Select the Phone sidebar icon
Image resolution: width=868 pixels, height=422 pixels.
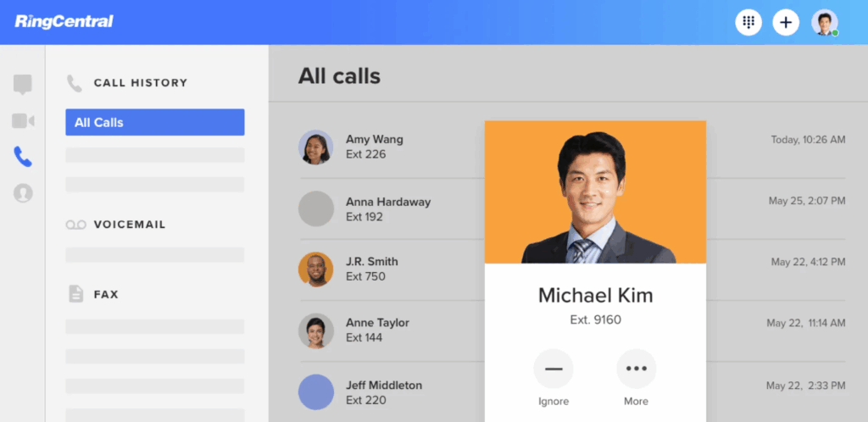23,157
